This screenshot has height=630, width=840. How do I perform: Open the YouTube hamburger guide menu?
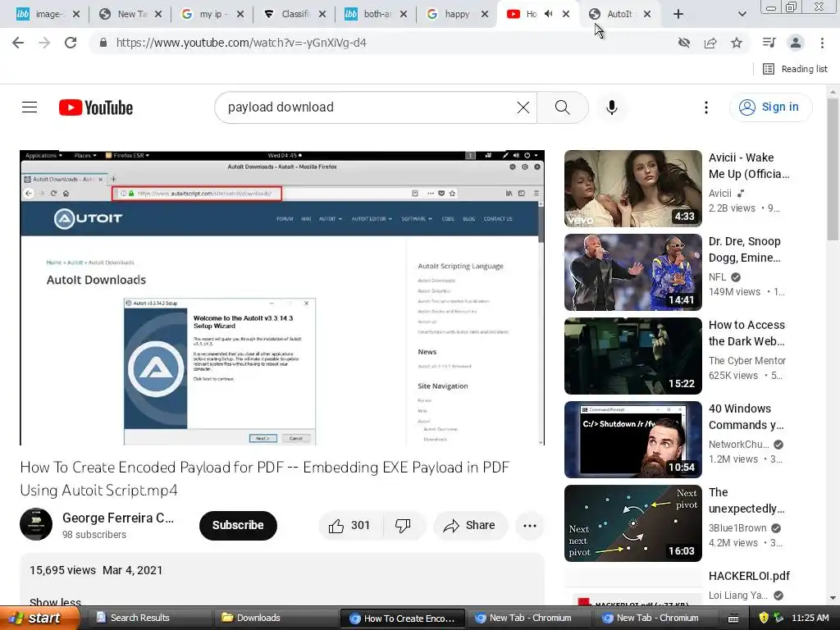(30, 107)
